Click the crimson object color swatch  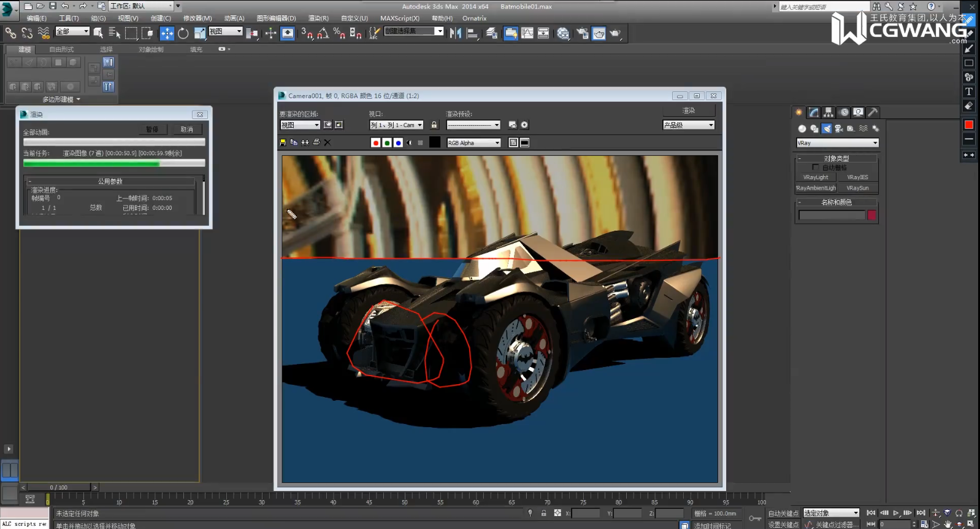[x=871, y=215]
